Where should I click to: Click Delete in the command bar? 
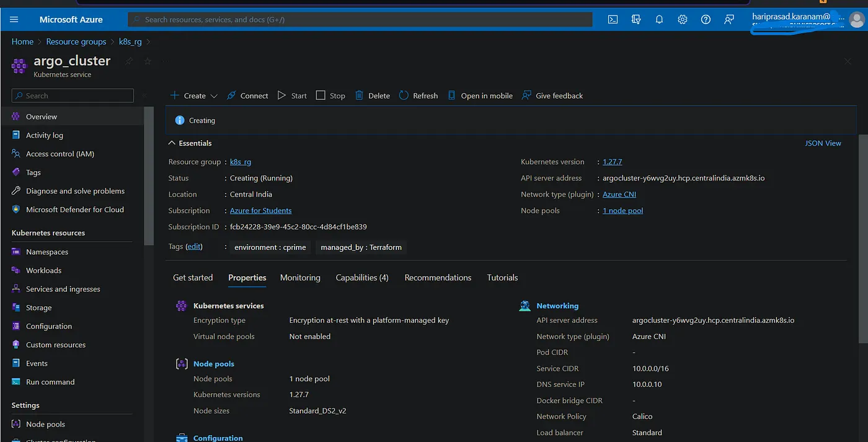372,95
